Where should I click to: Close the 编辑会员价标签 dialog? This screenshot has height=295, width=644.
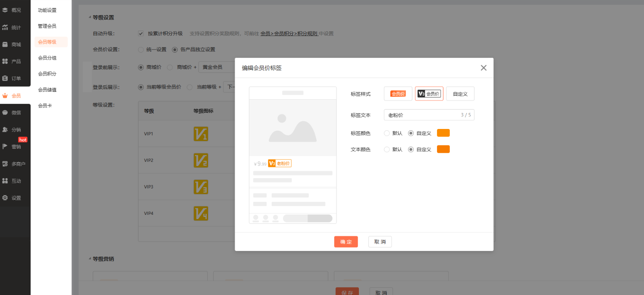click(484, 68)
